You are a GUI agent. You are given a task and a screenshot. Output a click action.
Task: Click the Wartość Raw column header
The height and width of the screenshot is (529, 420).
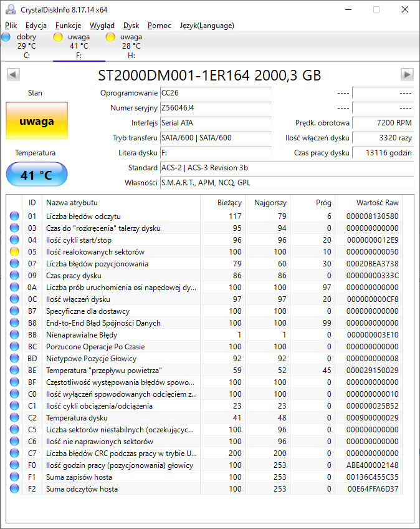click(369, 202)
